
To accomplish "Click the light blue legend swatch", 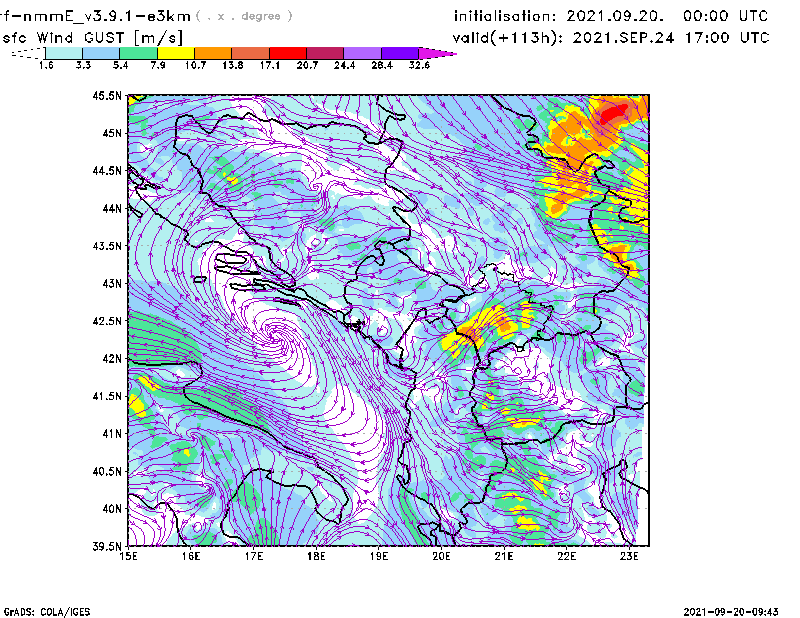I will click(101, 53).
